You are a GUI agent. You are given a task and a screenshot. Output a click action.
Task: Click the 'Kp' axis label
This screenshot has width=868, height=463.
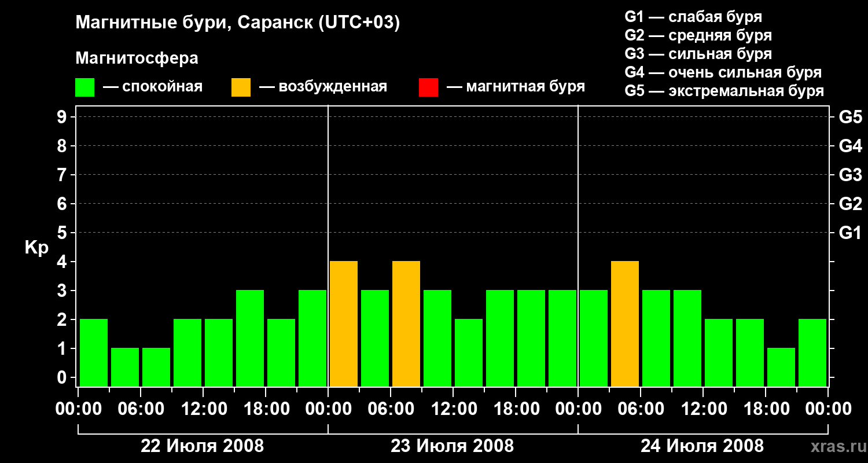pyautogui.click(x=36, y=248)
